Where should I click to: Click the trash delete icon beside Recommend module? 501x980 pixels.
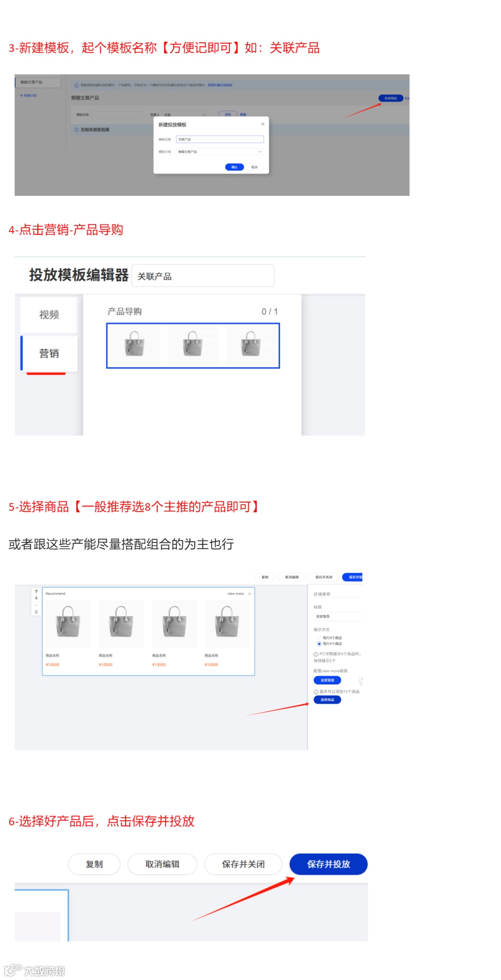point(36,612)
